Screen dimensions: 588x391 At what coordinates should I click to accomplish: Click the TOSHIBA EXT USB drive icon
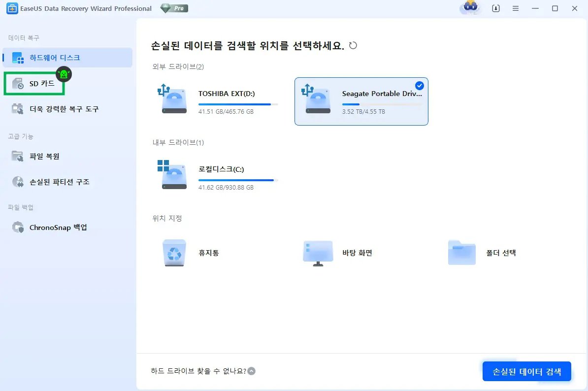click(x=172, y=99)
